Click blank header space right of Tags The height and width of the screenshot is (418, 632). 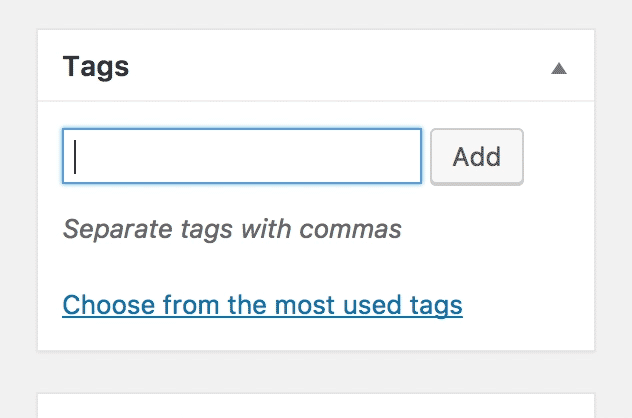[339, 66]
